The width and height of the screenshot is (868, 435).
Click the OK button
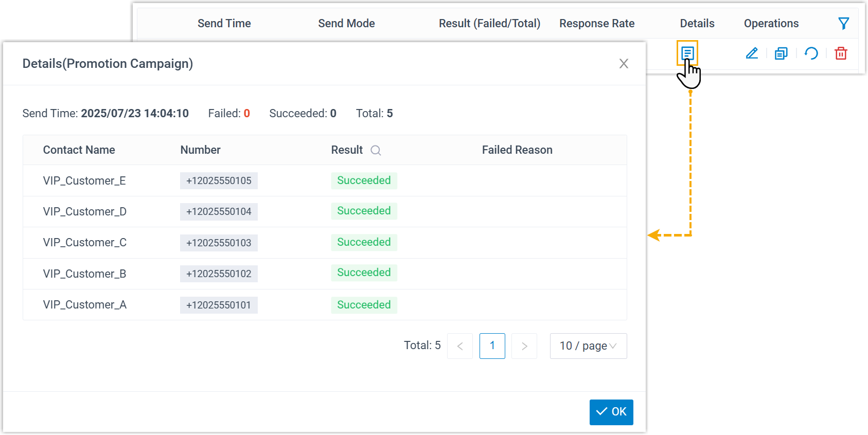pyautogui.click(x=611, y=412)
